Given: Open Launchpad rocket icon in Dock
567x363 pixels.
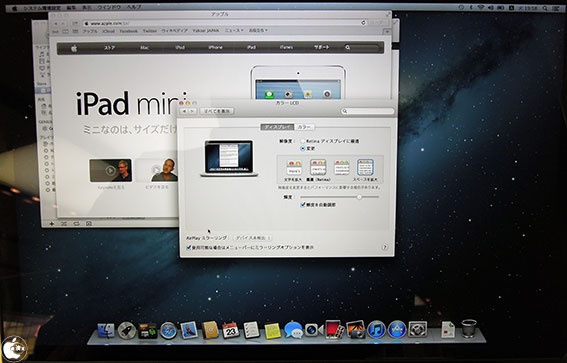Looking at the screenshot, I should click(127, 330).
